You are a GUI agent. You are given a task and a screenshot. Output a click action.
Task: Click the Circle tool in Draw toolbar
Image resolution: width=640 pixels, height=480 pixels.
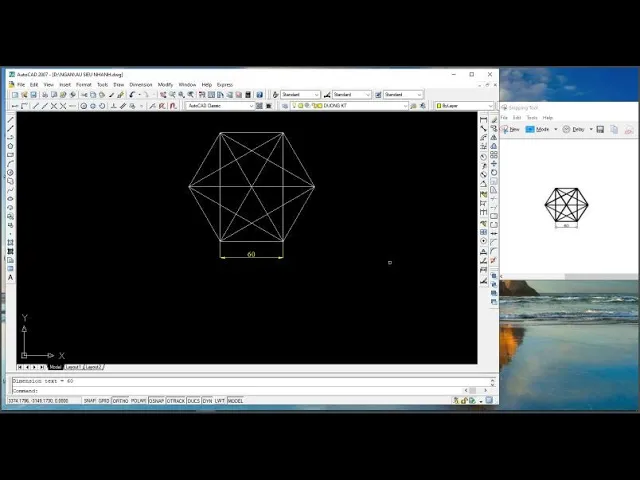coord(10,172)
